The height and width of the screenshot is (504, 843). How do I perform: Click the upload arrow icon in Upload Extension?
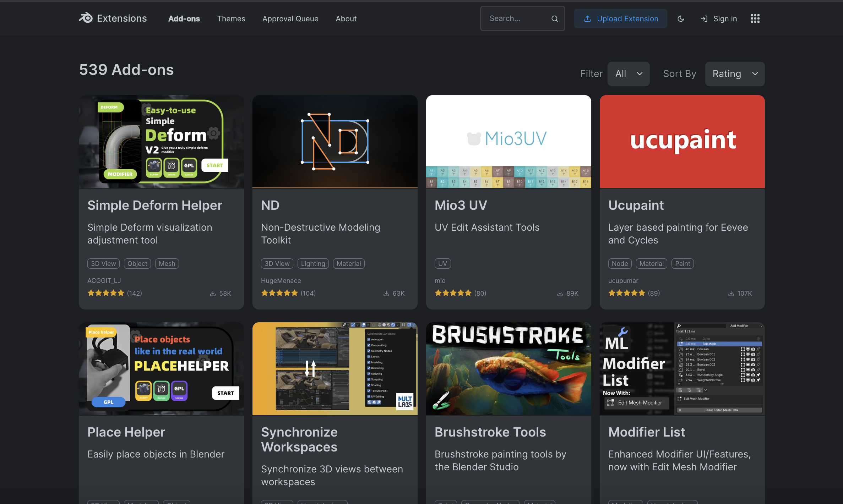[x=588, y=18]
